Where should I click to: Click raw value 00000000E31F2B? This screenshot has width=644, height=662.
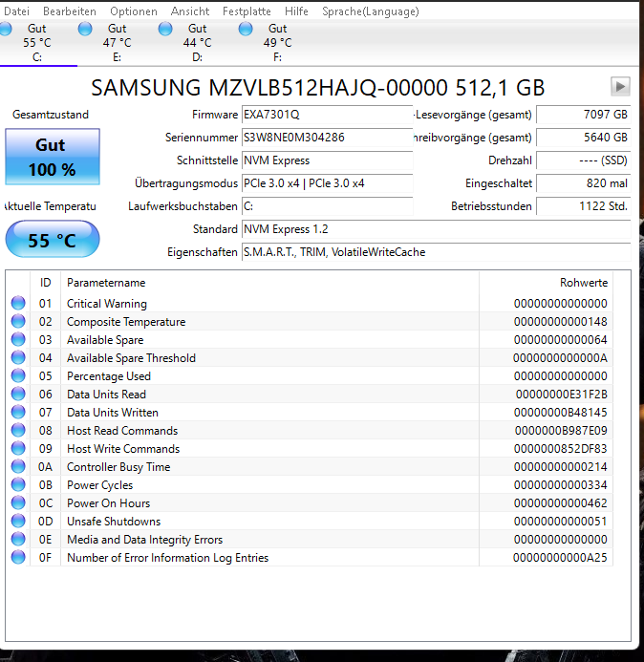click(561, 395)
